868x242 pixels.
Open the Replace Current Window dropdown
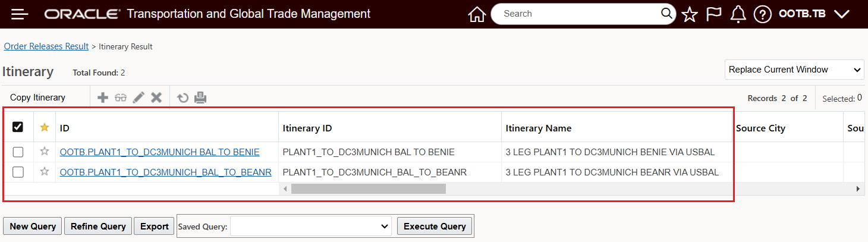[x=794, y=70]
